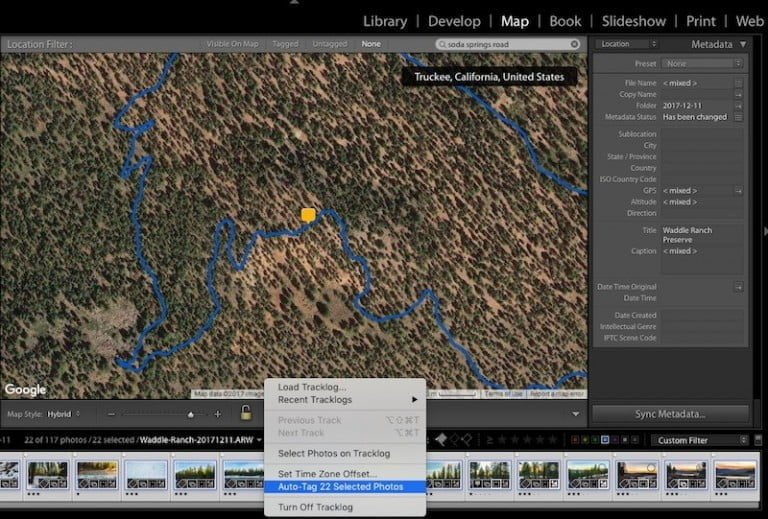This screenshot has height=519, width=768.
Task: Choose Turn Off Tracklog
Action: [x=346, y=507]
